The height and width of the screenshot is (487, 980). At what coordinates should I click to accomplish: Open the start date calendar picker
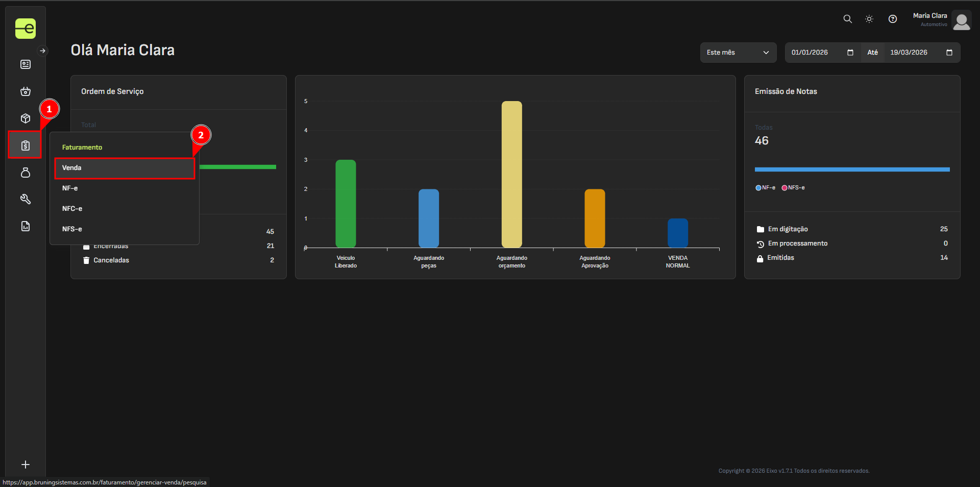point(850,53)
